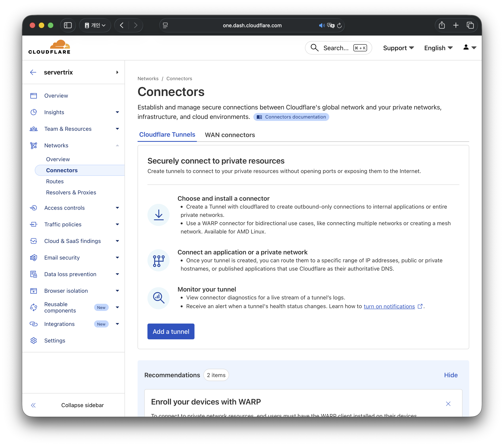The height and width of the screenshot is (446, 504).
Task: Click the page reload icon in address bar
Action: click(339, 25)
